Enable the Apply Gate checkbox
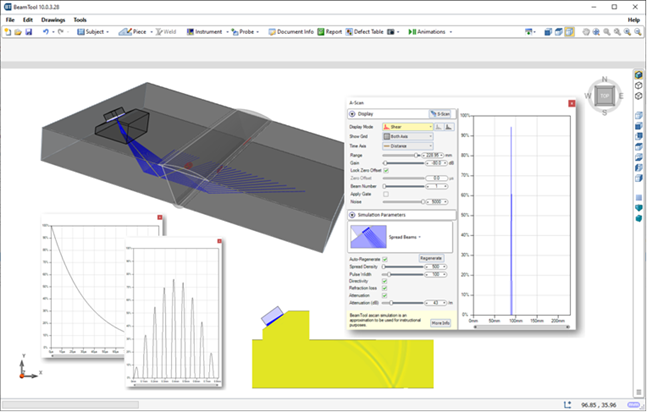 pyautogui.click(x=387, y=193)
